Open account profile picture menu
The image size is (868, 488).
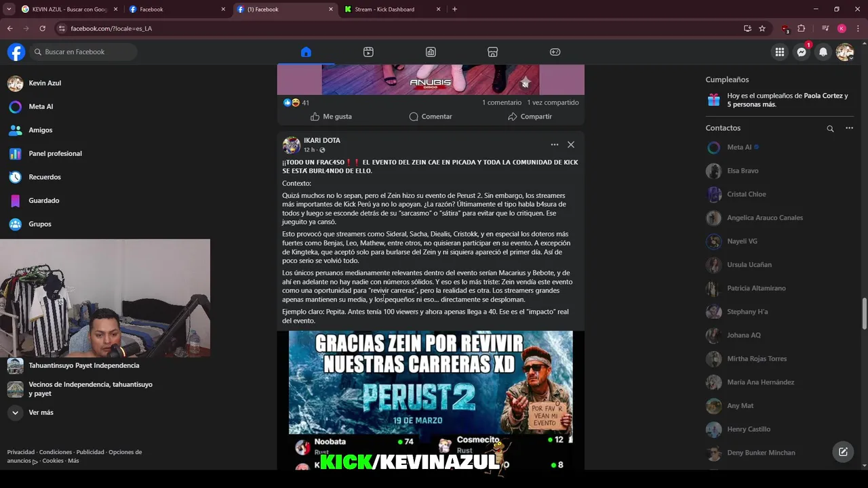click(x=845, y=52)
